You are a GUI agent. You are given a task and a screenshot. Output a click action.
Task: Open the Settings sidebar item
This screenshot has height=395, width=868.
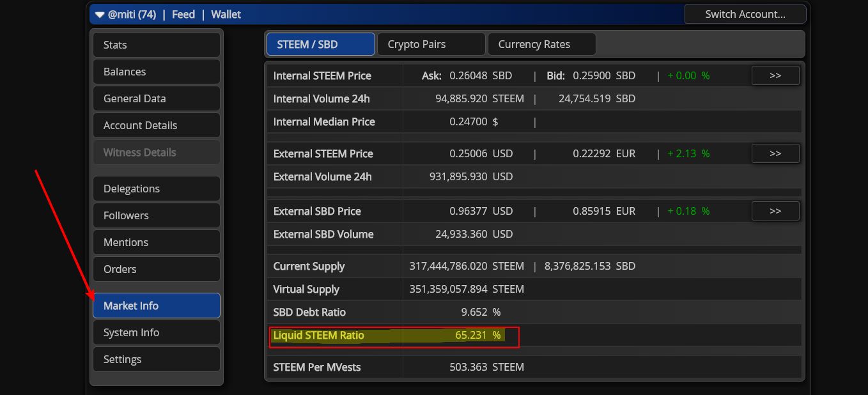click(x=157, y=359)
